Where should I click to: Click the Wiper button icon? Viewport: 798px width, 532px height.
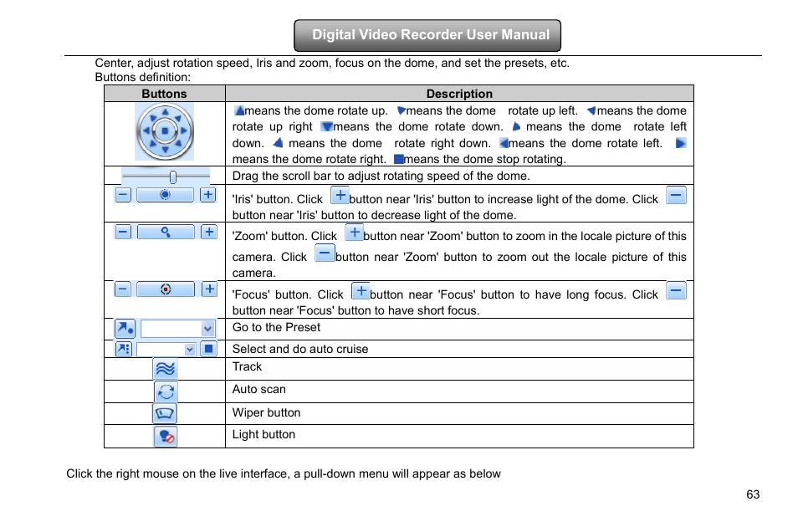coord(165,413)
